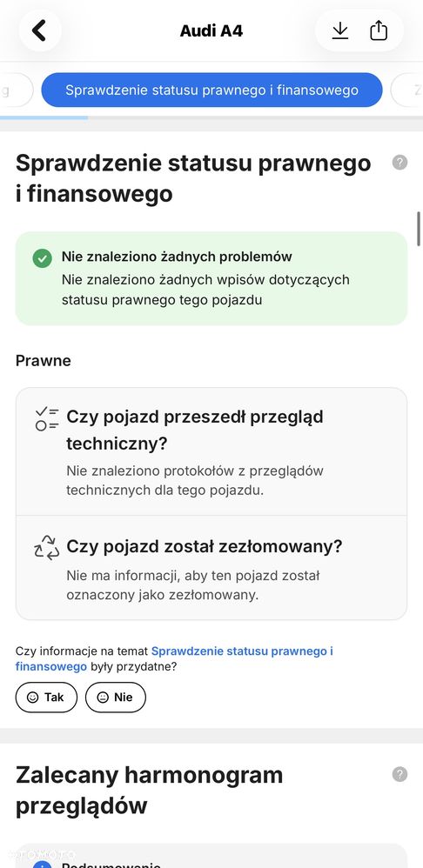The width and height of the screenshot is (423, 868).
Task: Open the Czy pojazd został zezłomowany row
Action: click(x=211, y=568)
